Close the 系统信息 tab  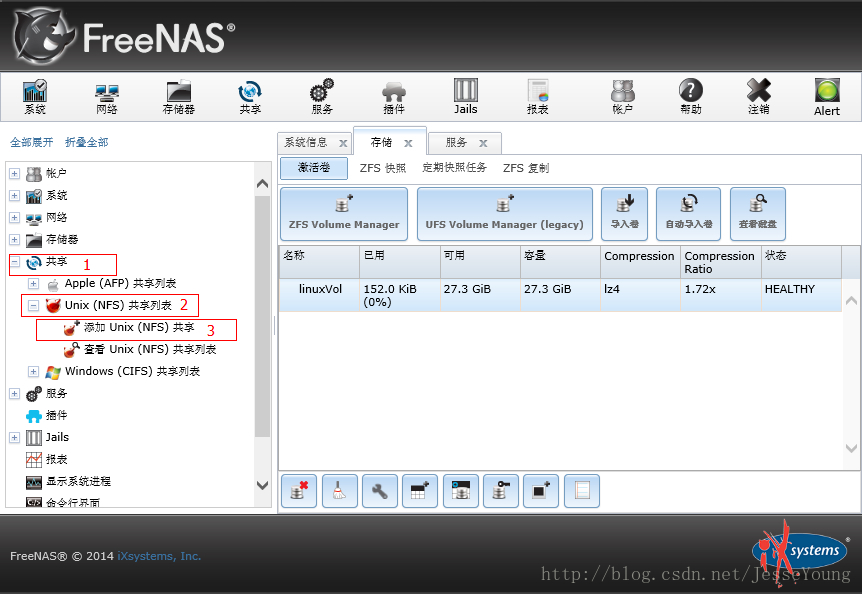click(343, 143)
